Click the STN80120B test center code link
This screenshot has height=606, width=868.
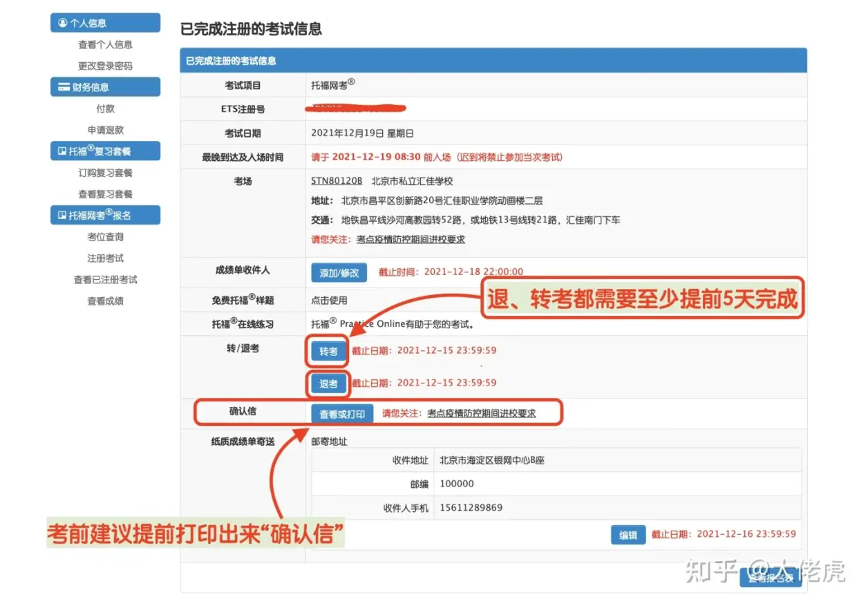click(337, 181)
